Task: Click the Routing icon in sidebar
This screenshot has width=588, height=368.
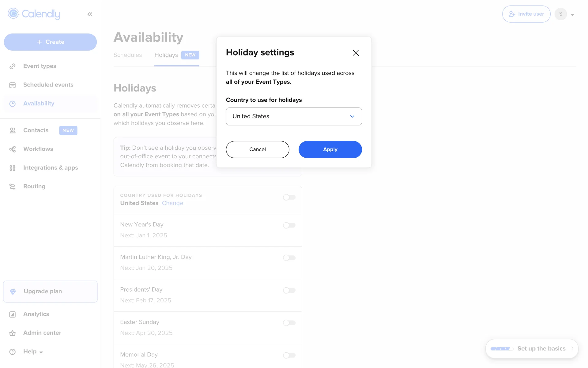Action: [13, 187]
